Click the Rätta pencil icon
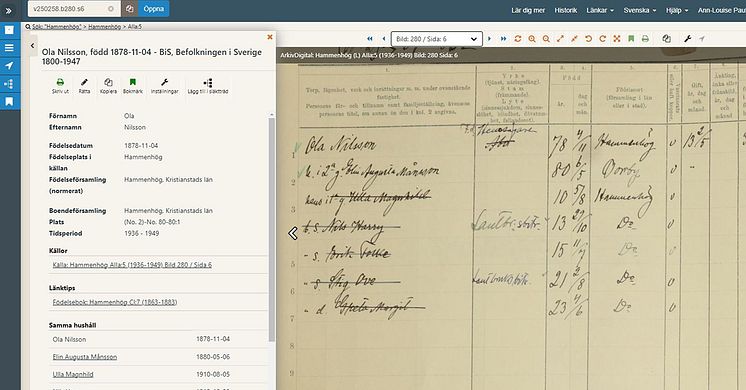This screenshot has width=746, height=390. coord(84,82)
